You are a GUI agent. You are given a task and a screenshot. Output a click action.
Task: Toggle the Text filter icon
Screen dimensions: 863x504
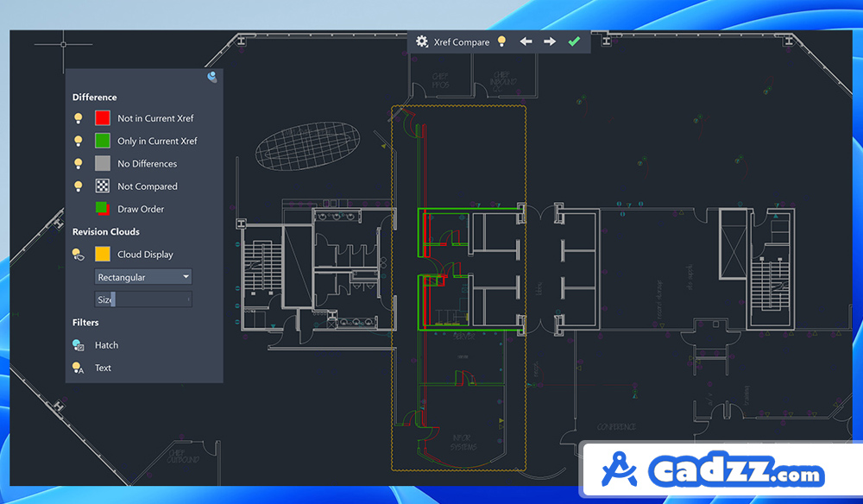coord(79,368)
